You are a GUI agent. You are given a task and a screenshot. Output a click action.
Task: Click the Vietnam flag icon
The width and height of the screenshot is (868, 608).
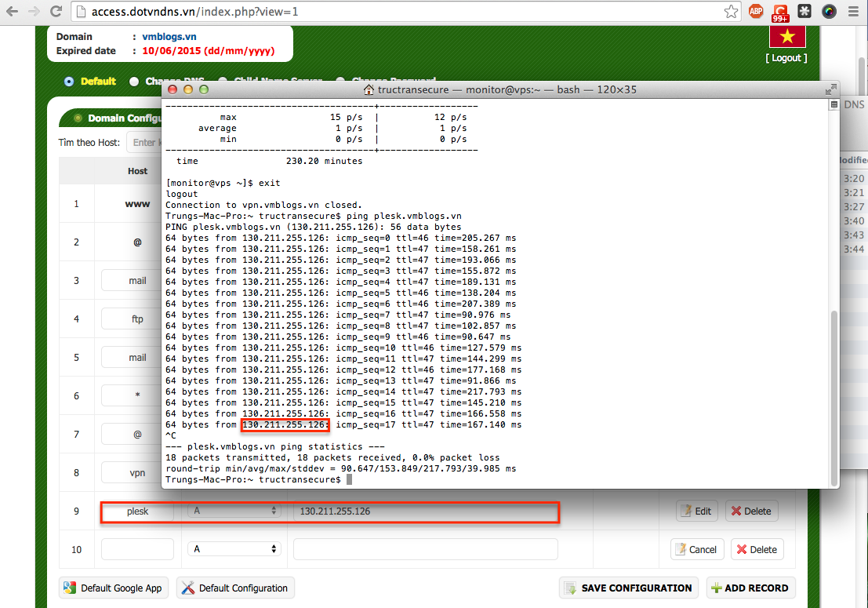(787, 36)
